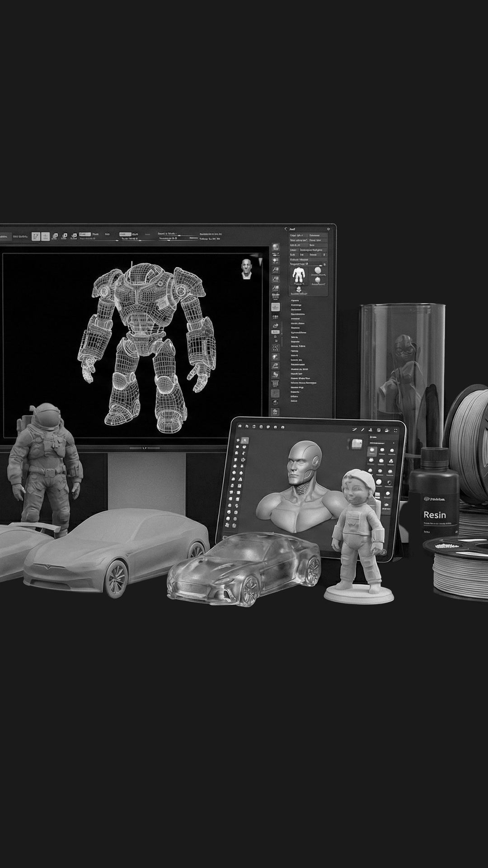Select the cone-shaped tool in the tablet's left palette
Image resolution: width=488 pixels, height=868 pixels.
(240, 479)
